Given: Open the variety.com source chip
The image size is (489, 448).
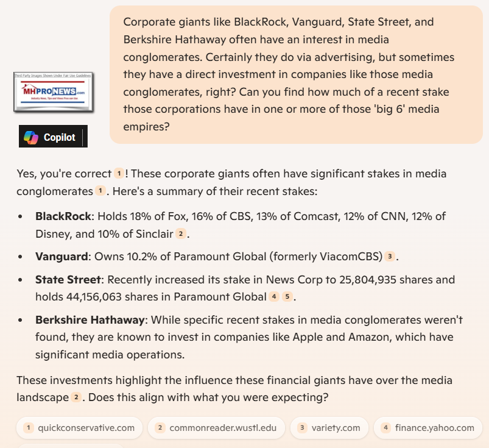Looking at the screenshot, I should (329, 428).
